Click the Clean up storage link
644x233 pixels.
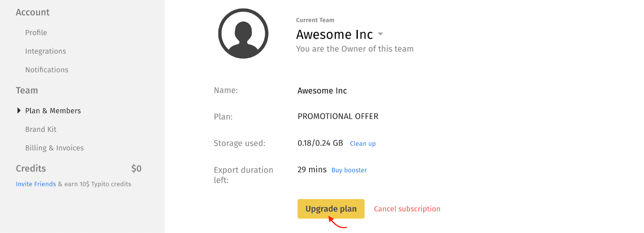(363, 143)
